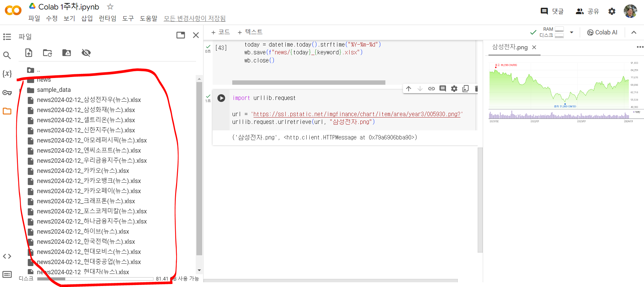Move cell up arrow

[x=409, y=88]
